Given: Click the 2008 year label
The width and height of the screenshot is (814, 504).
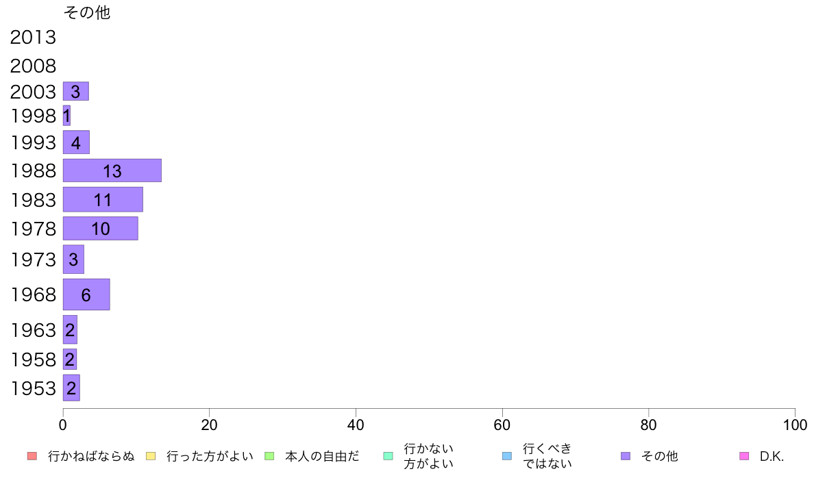Looking at the screenshot, I should (x=33, y=66).
